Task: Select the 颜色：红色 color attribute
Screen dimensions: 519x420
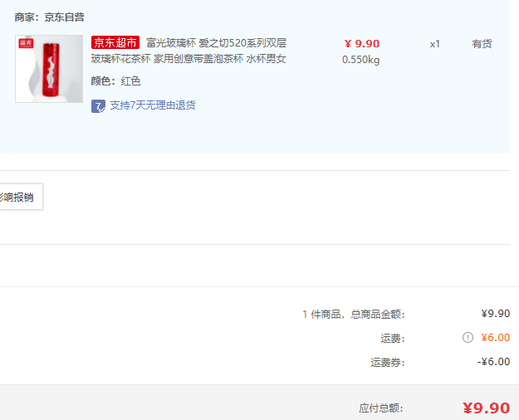Action: (116, 81)
